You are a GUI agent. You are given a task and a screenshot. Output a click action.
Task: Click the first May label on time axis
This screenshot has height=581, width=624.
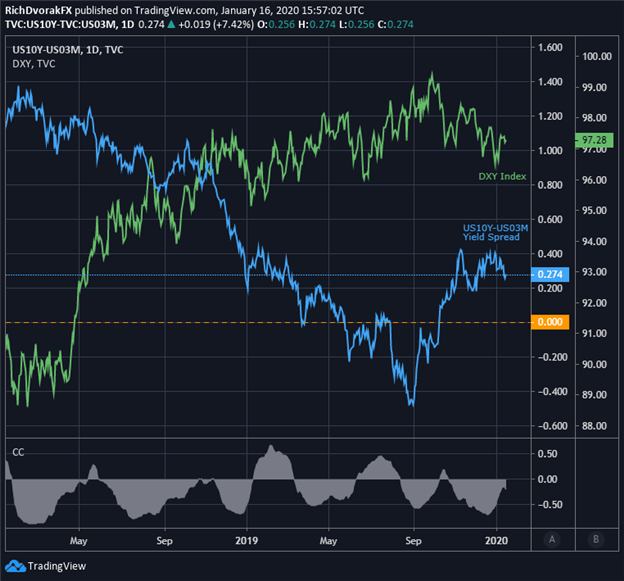pyautogui.click(x=78, y=541)
